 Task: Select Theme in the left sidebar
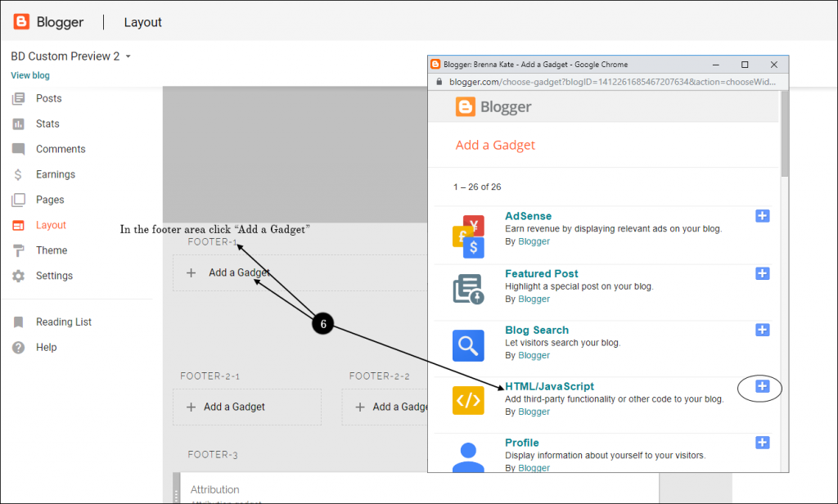click(x=52, y=250)
